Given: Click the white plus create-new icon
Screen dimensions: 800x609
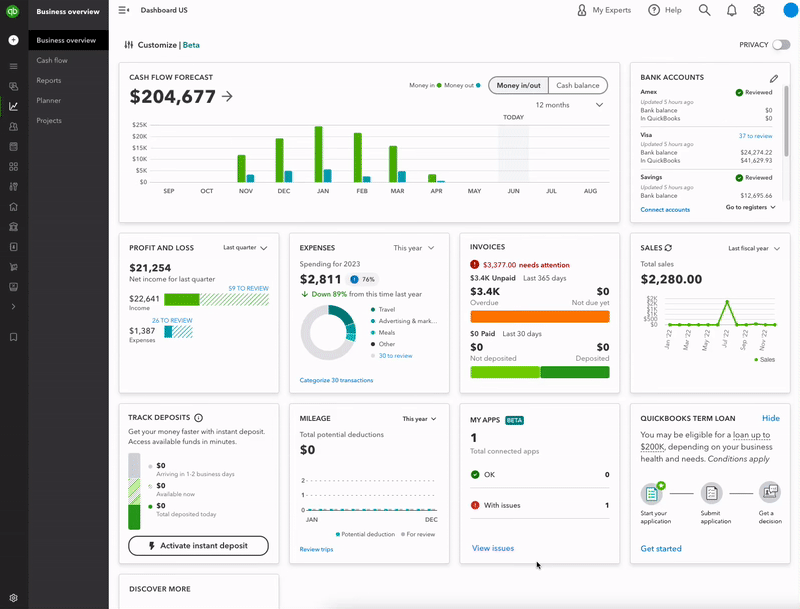Looking at the screenshot, I should pos(14,40).
